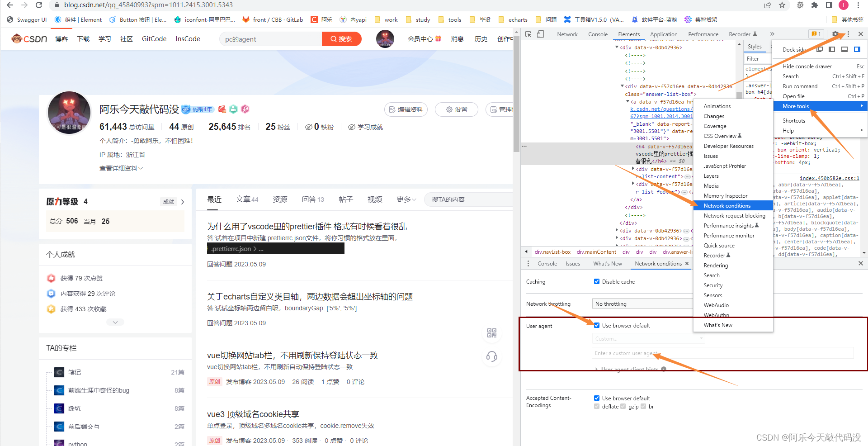
Task: Close the Network conditions drawer tab
Action: [x=687, y=263]
